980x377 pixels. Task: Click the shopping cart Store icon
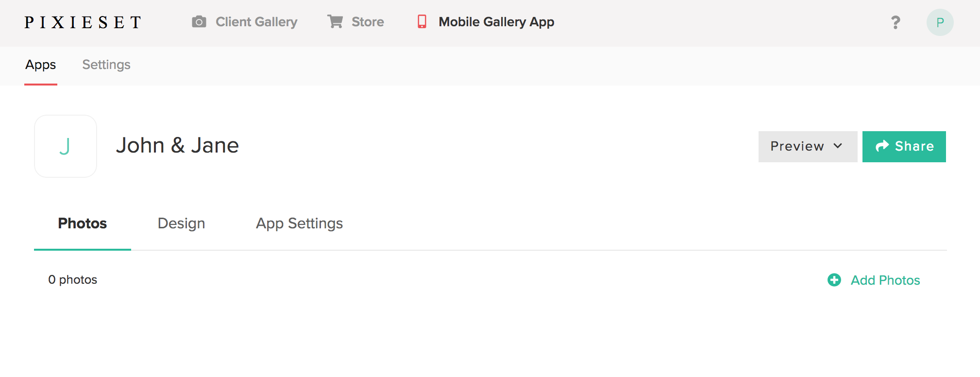click(x=335, y=22)
